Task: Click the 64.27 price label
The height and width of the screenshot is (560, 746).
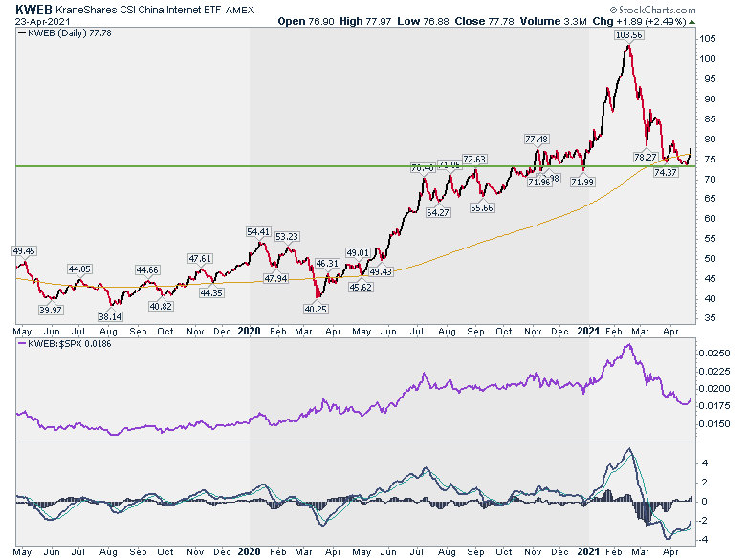Action: (x=438, y=212)
